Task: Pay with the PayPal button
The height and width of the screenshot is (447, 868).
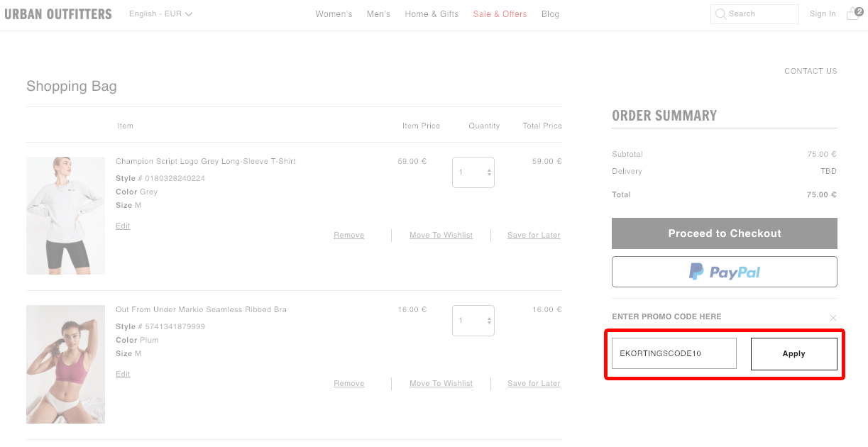Action: [725, 272]
